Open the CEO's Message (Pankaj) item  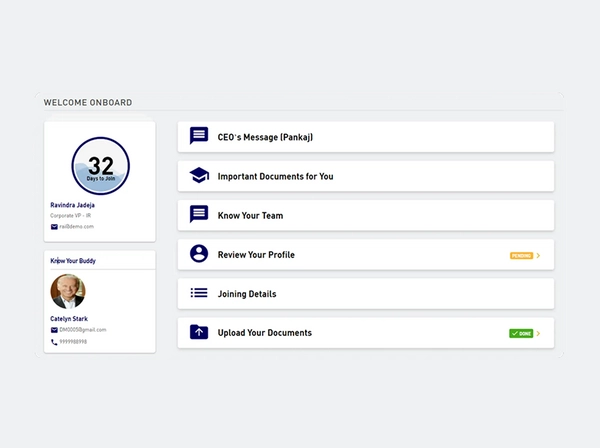266,137
